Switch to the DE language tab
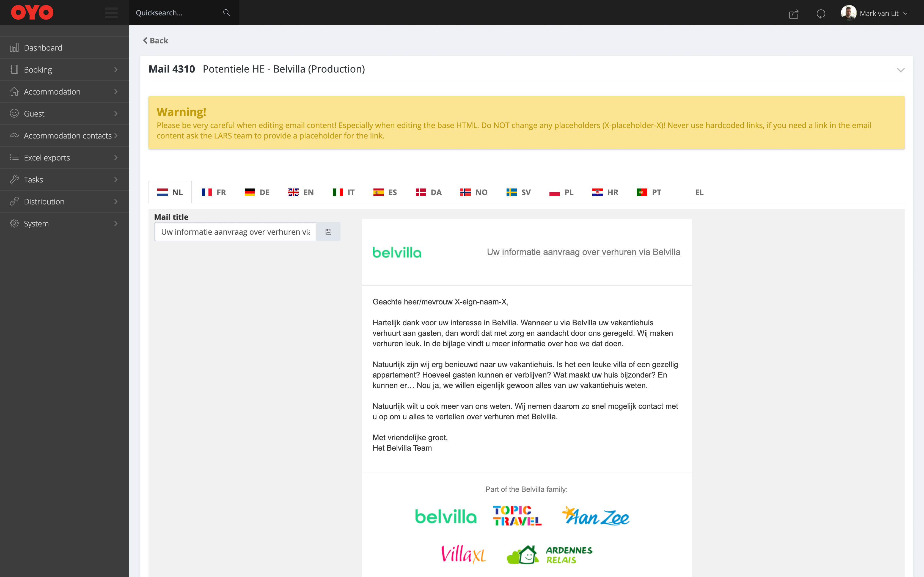924x577 pixels. click(257, 192)
